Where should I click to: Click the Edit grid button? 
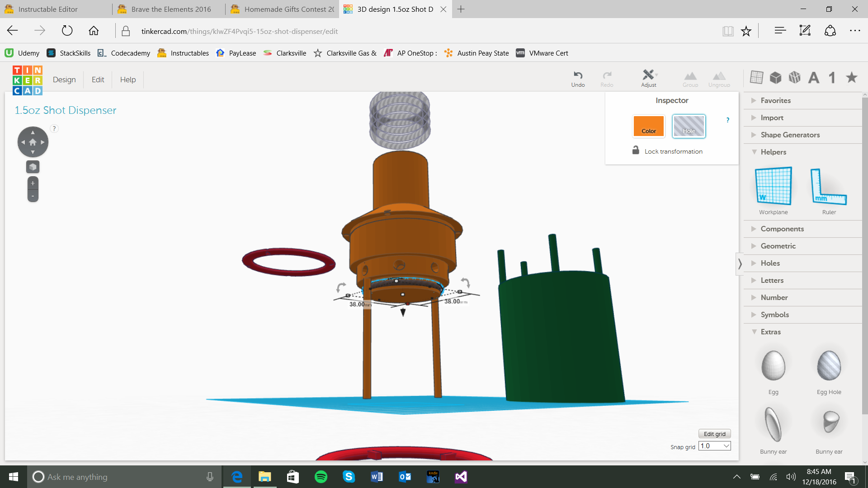(714, 434)
